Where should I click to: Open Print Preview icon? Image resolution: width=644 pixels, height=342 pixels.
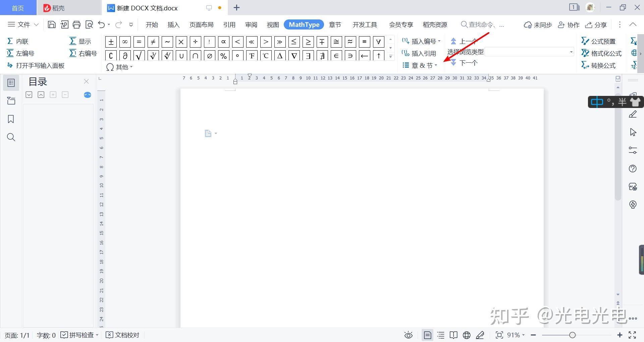(89, 24)
